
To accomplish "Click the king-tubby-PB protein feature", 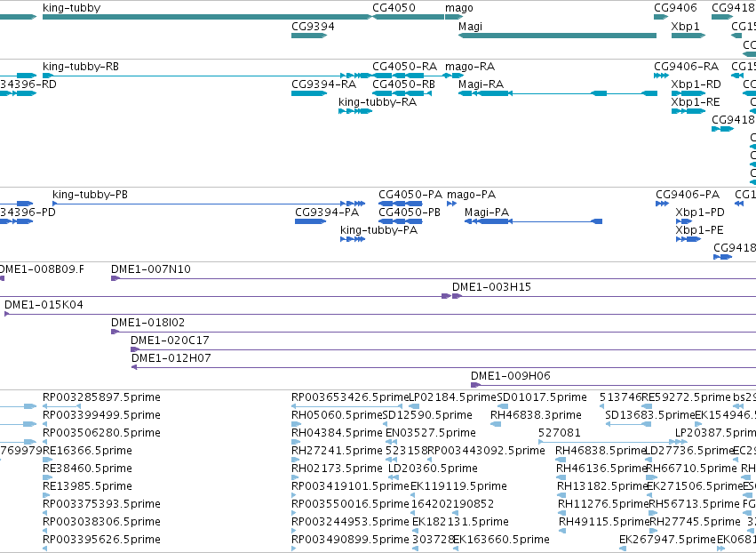I will pyautogui.click(x=209, y=204).
